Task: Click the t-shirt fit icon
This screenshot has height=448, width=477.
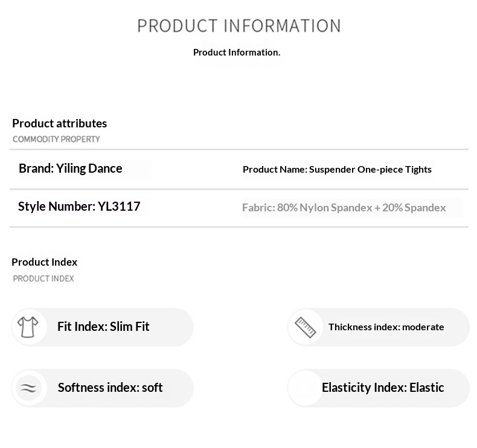Action: [28, 327]
